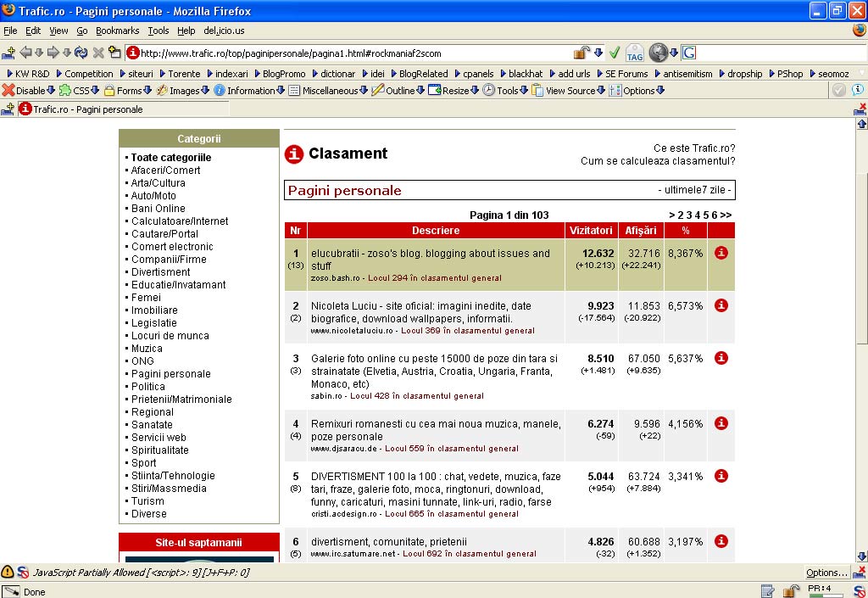
Task: Open the Edit menu
Action: coord(33,31)
